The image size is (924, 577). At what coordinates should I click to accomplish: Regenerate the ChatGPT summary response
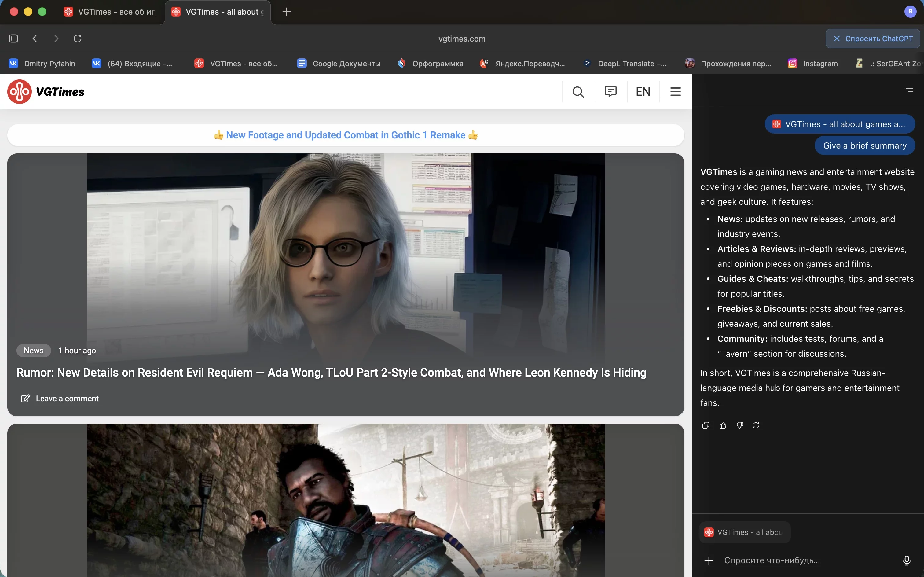(x=756, y=425)
